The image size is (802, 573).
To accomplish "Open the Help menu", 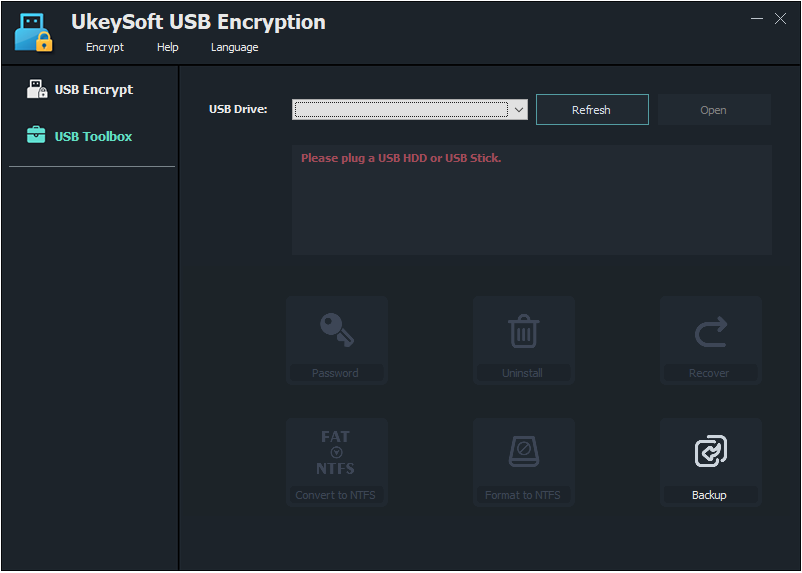I will point(168,47).
